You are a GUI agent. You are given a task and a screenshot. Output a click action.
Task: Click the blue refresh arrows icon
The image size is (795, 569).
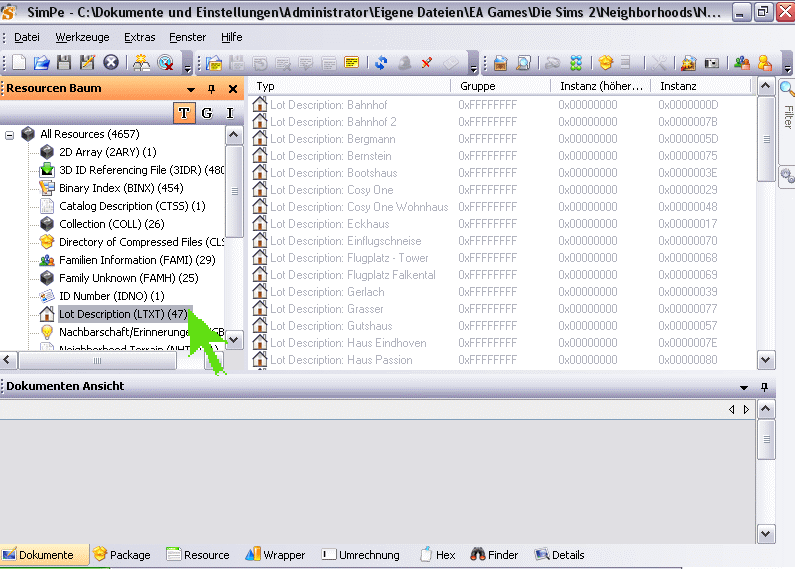[x=381, y=62]
